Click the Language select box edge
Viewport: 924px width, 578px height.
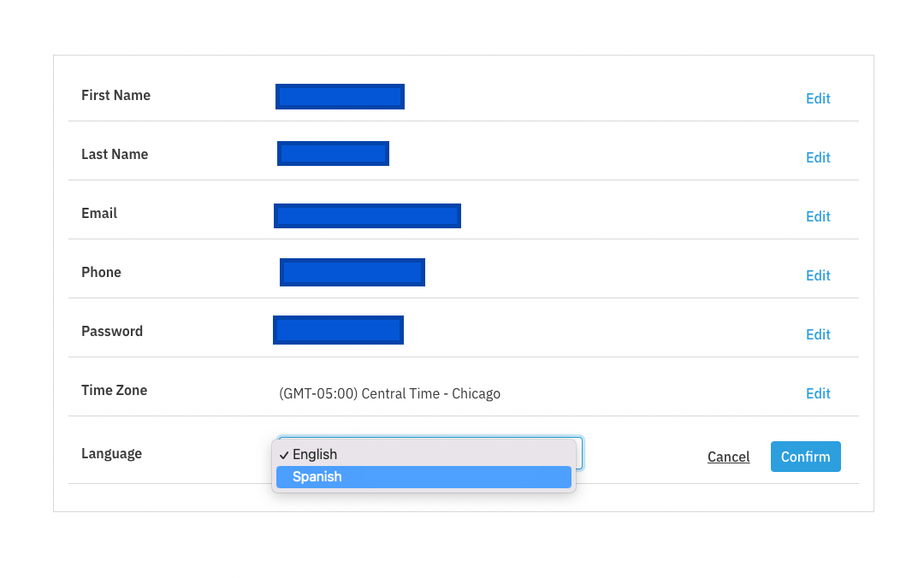[580, 453]
